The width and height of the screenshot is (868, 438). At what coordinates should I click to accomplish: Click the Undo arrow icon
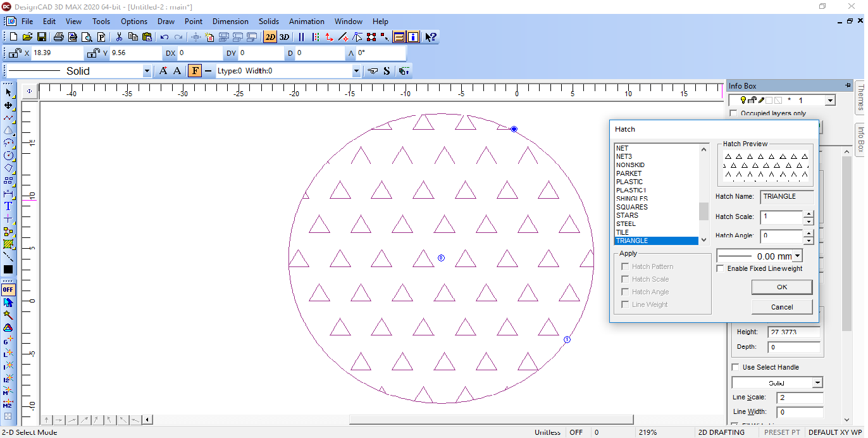(x=164, y=37)
